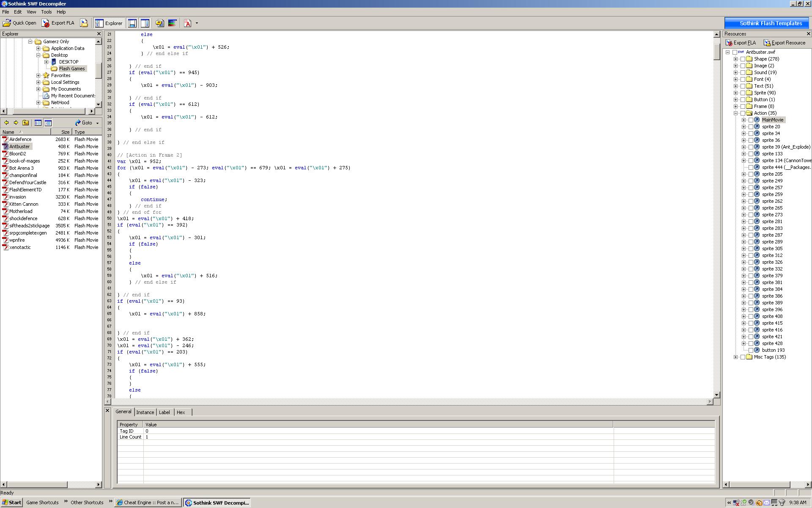Viewport: 812px width, 508px height.
Task: Collapse the Action (35) folder
Action: (736, 113)
